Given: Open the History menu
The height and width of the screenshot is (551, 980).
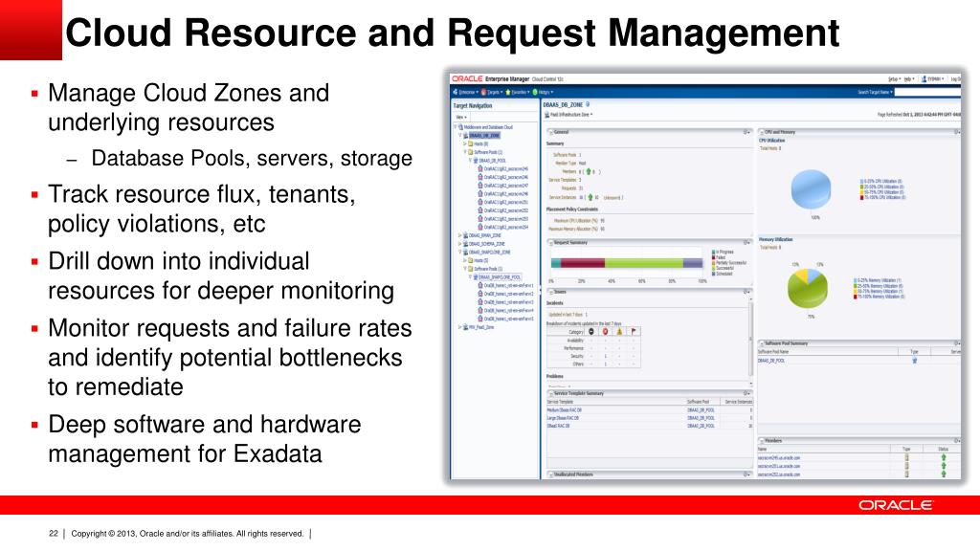Looking at the screenshot, I should 543,92.
